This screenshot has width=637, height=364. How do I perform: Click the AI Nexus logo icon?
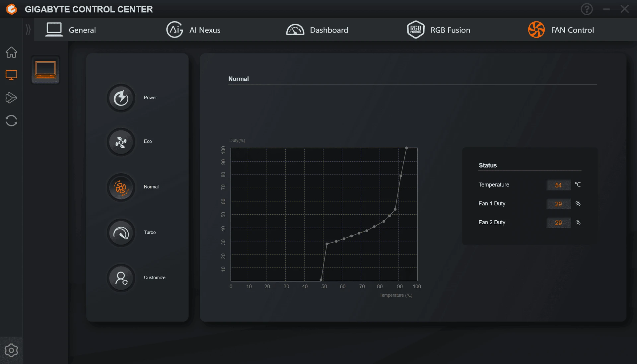coord(175,30)
